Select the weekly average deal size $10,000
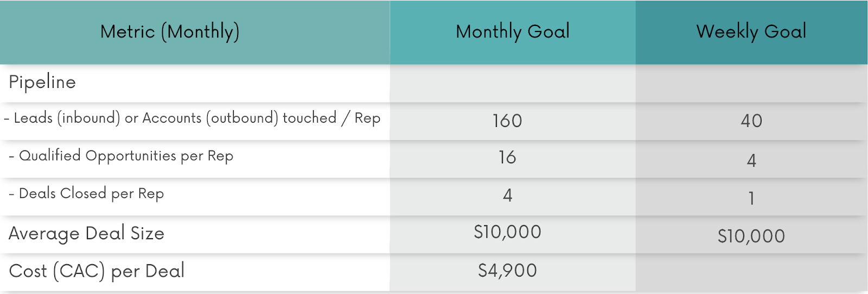The image size is (868, 294). (751, 236)
